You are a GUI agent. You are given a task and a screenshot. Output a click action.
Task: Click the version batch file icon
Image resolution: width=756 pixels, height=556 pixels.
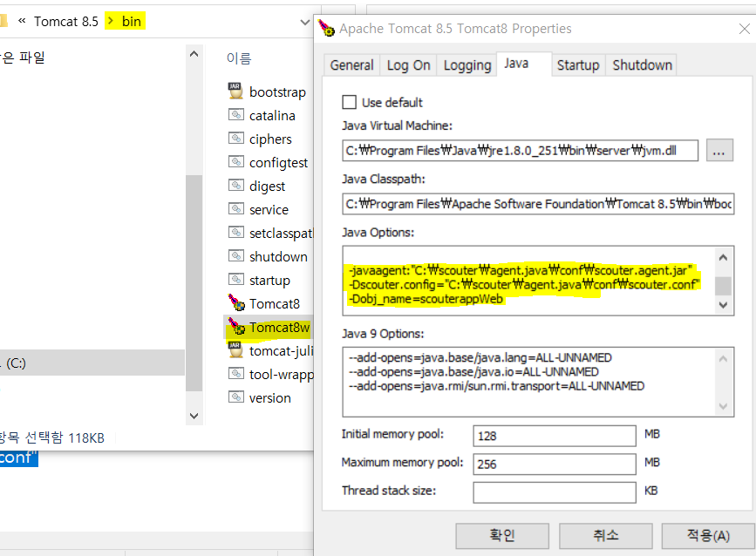pos(235,397)
